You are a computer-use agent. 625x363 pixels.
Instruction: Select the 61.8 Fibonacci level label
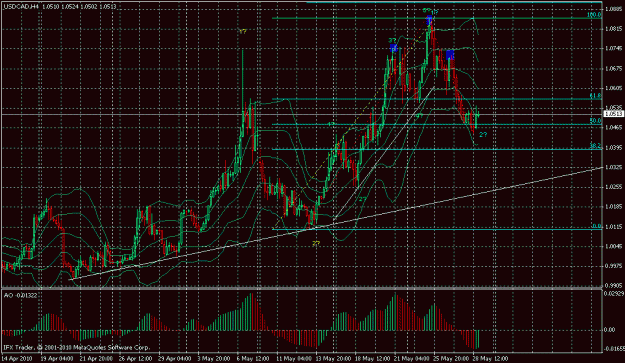[x=595, y=96]
